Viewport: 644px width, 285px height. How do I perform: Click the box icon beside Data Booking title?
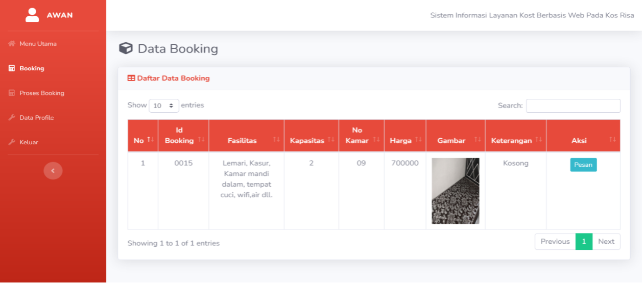point(126,48)
